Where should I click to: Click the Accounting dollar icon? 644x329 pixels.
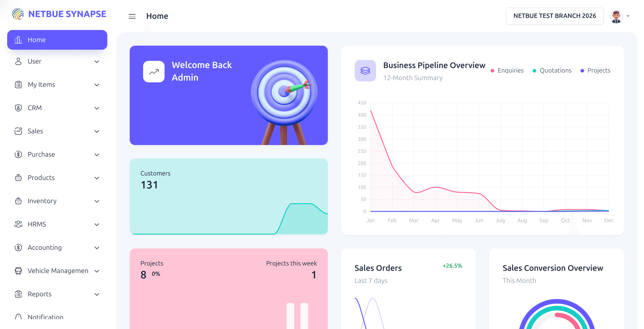[18, 248]
